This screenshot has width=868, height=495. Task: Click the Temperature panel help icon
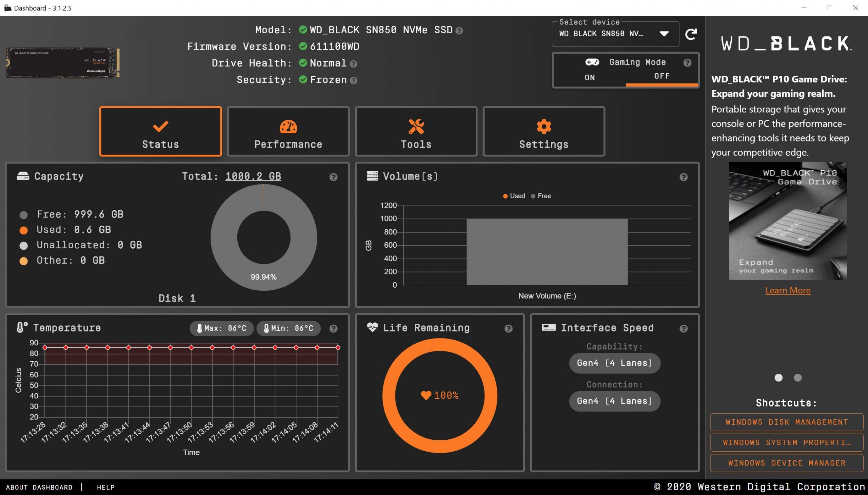[333, 328]
